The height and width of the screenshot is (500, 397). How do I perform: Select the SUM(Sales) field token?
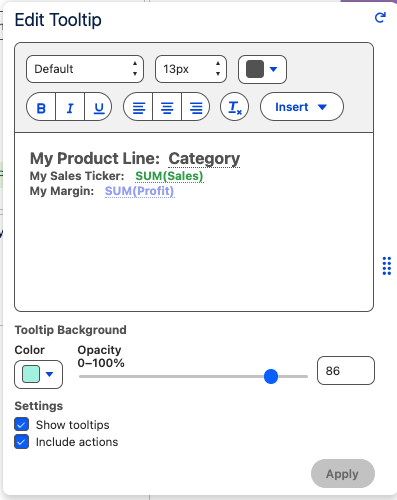click(x=169, y=176)
